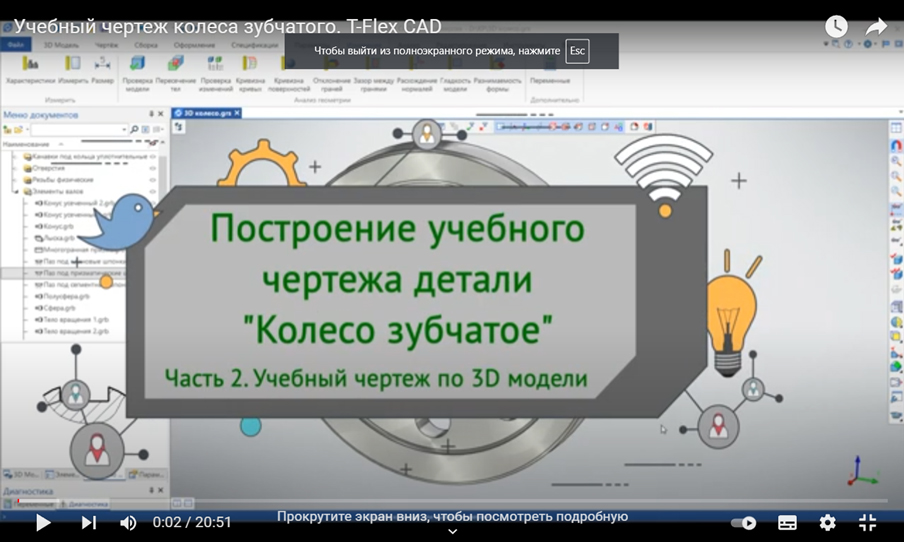This screenshot has width=904, height=542.
Task: Expand the scroll-down details chevron
Action: pos(452,532)
